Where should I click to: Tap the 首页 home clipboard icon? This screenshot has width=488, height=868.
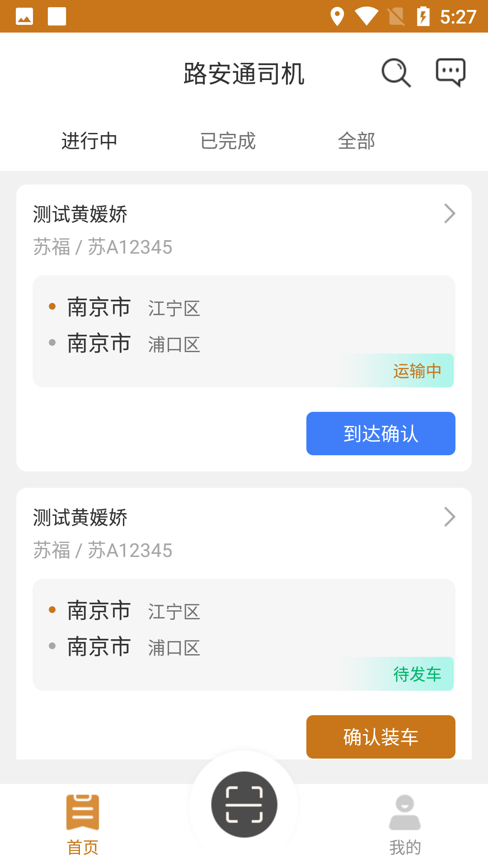tap(83, 812)
